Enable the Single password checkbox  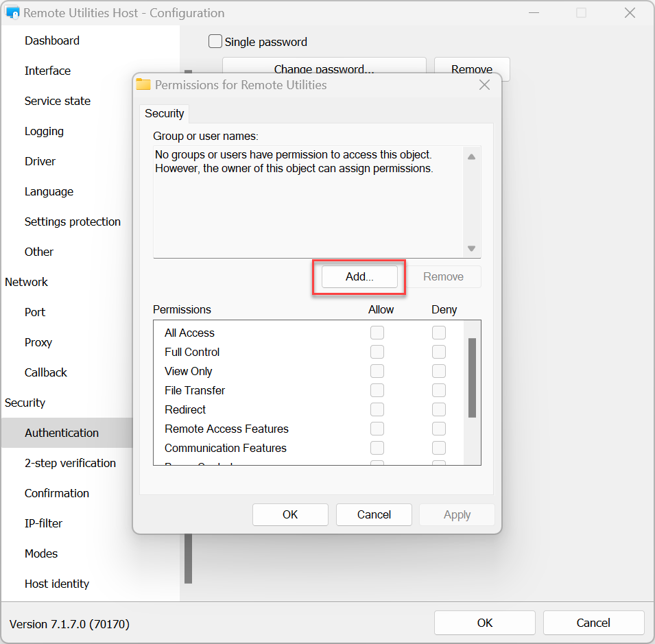pyautogui.click(x=215, y=42)
